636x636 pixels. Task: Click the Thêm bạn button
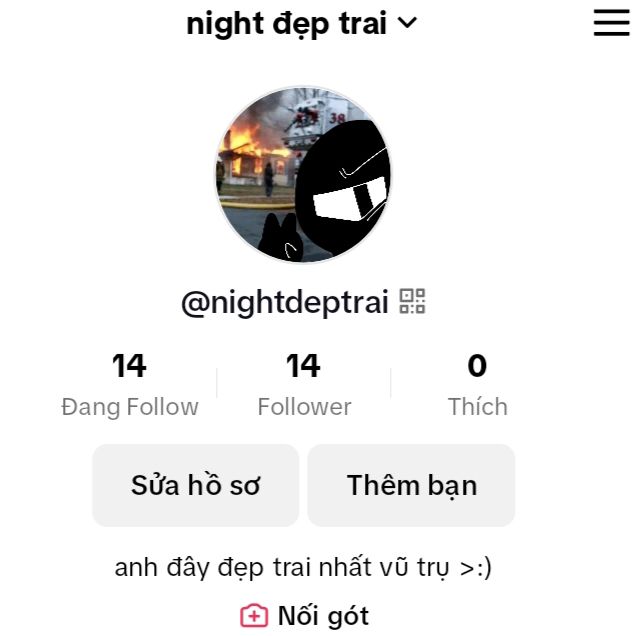[x=411, y=485]
